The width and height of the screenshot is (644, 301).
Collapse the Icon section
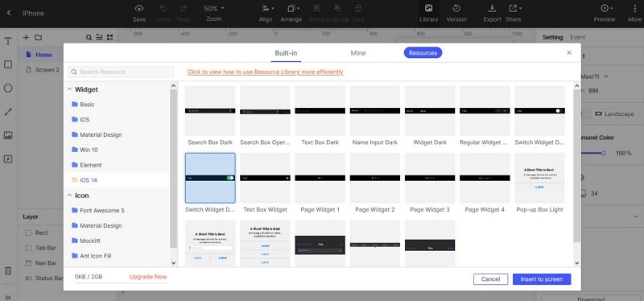pyautogui.click(x=69, y=196)
